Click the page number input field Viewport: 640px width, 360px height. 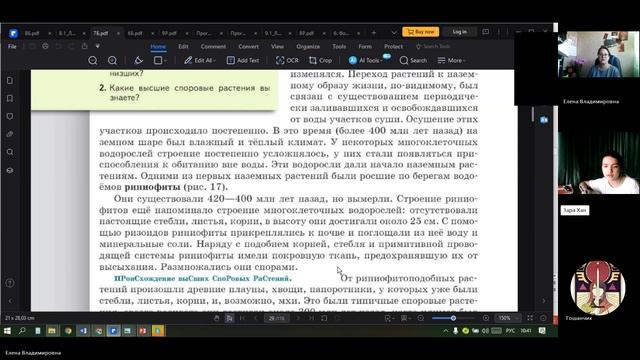(277, 318)
